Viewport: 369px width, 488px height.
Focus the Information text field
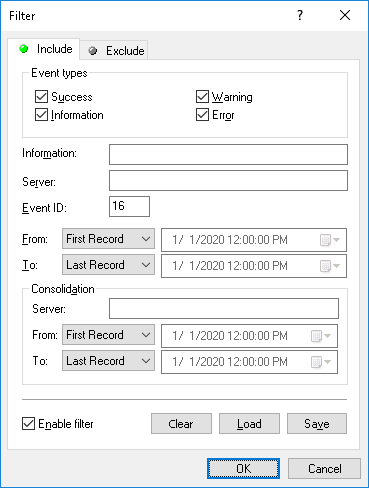click(228, 154)
